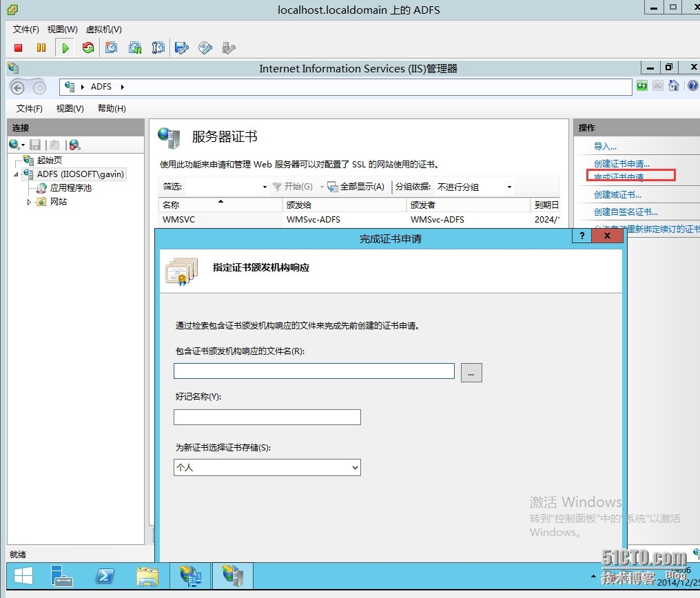Open the create connection icon's dropdown arrow
The image size is (700, 598).
[x=23, y=145]
